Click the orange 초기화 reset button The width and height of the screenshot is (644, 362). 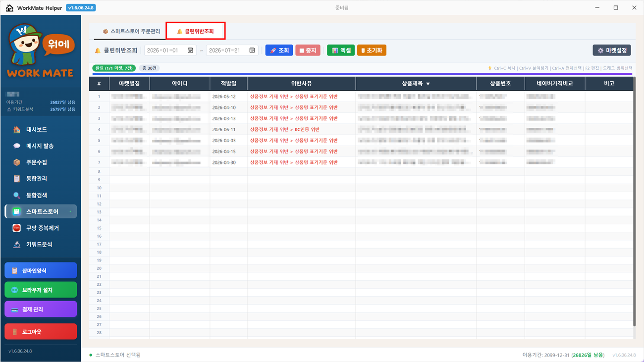click(372, 51)
